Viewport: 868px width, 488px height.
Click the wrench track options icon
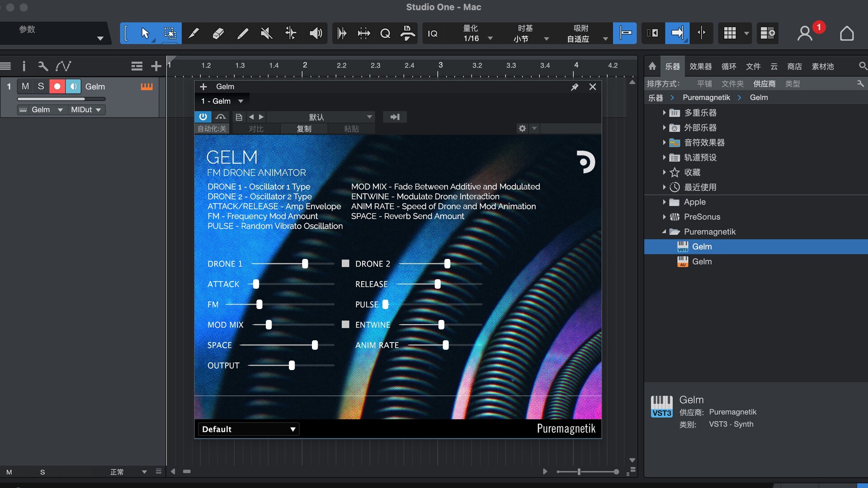pyautogui.click(x=43, y=66)
